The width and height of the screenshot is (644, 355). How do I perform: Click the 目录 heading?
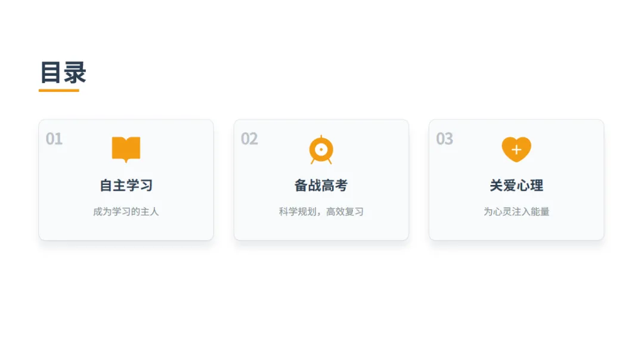[x=63, y=72]
